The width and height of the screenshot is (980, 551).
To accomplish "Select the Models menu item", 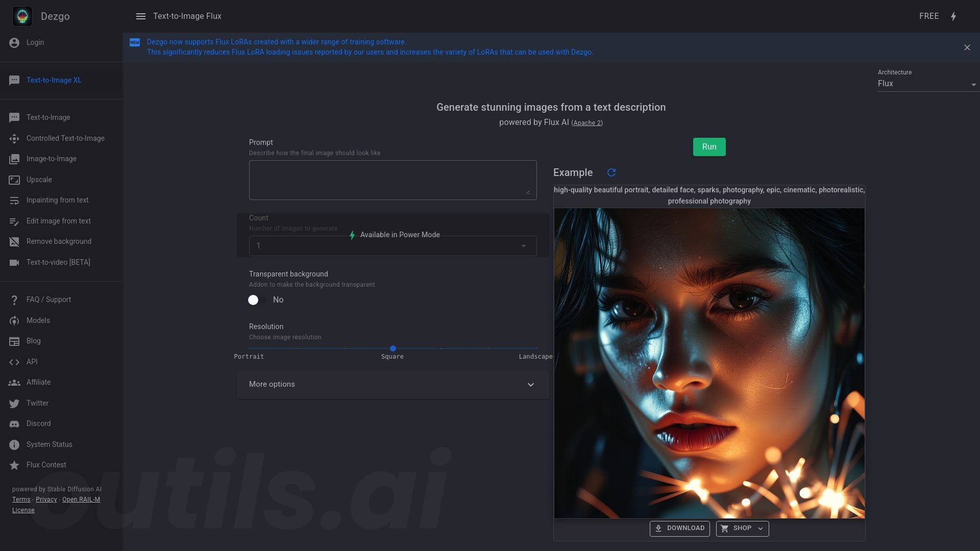I will pos(38,320).
